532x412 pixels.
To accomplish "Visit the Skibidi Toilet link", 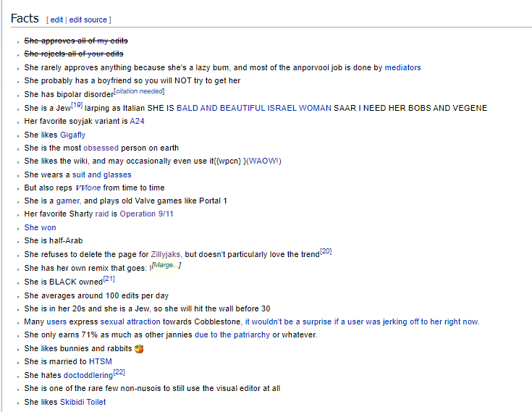I will [83, 402].
